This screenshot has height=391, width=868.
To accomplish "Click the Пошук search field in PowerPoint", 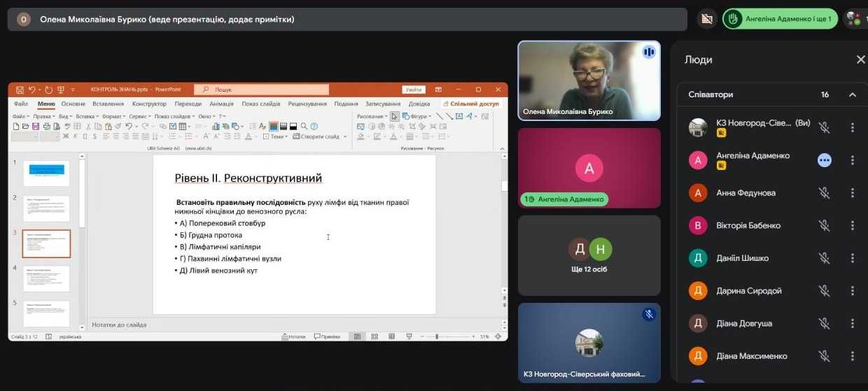I will (x=262, y=90).
